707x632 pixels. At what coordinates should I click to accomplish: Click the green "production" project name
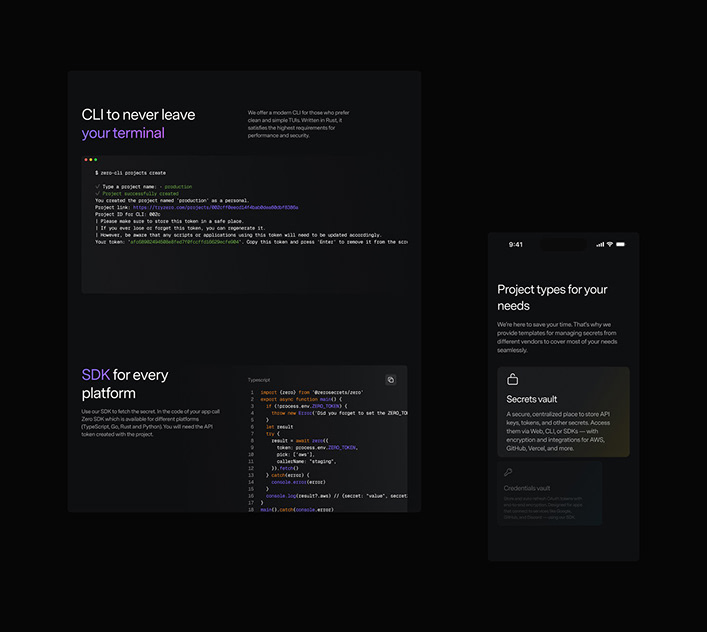[x=178, y=187]
